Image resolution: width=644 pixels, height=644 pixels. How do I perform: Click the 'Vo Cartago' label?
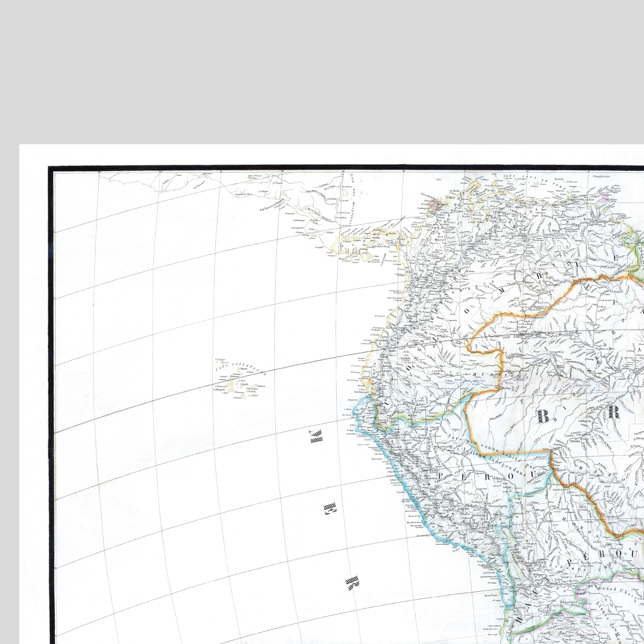pos(426,282)
